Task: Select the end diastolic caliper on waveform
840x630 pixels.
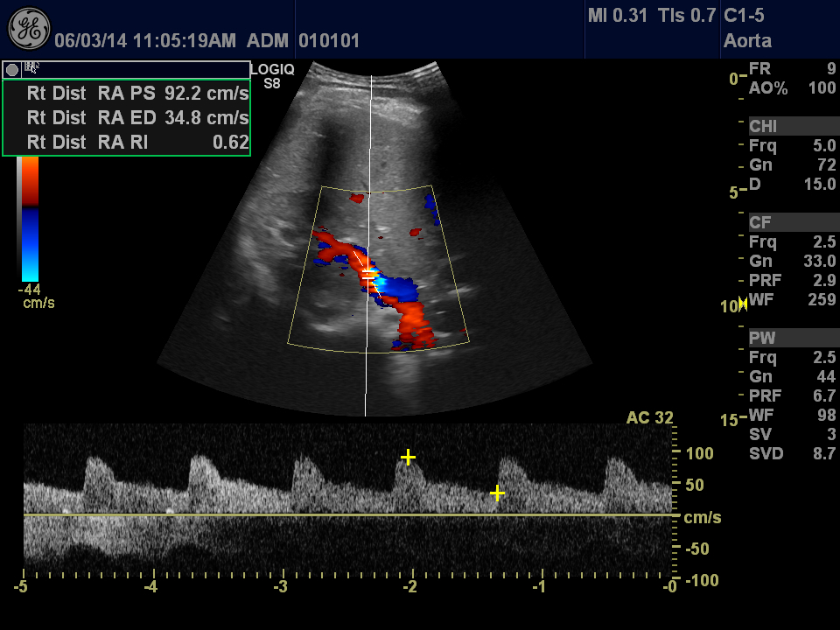Action: pyautogui.click(x=497, y=493)
